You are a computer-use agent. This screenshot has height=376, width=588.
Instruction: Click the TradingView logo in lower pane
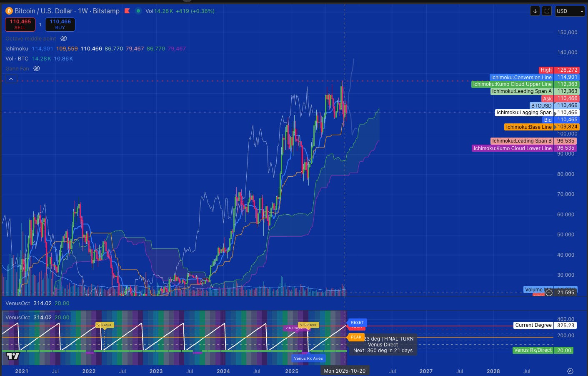(13, 356)
